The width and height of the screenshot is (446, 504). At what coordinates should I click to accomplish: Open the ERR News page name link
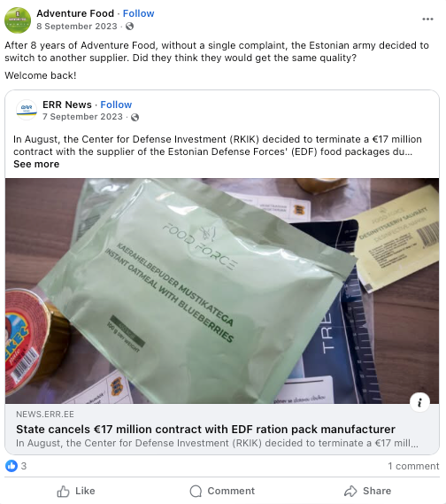pos(67,105)
